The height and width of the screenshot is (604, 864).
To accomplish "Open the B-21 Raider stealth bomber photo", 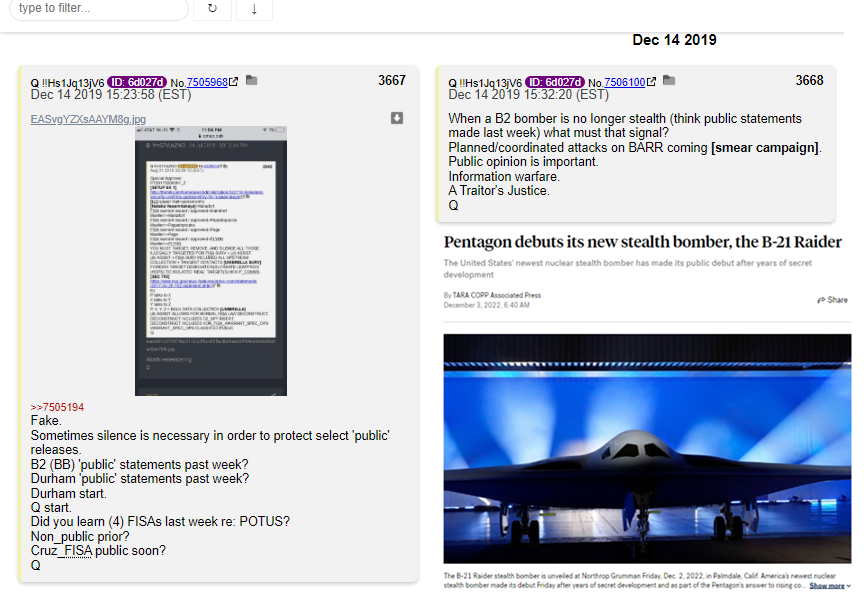I will pos(647,448).
